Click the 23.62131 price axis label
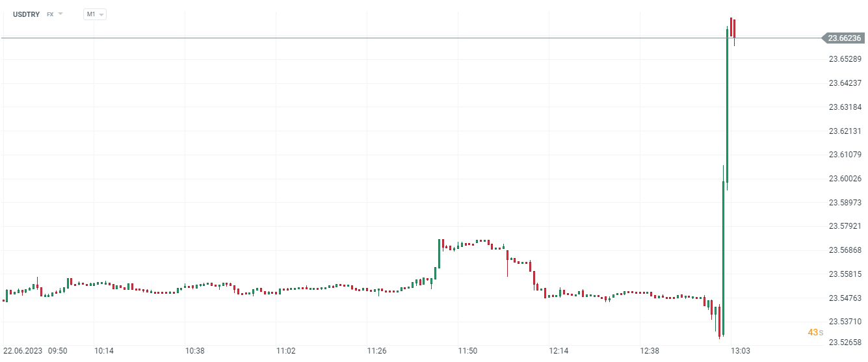The image size is (868, 362). click(845, 131)
